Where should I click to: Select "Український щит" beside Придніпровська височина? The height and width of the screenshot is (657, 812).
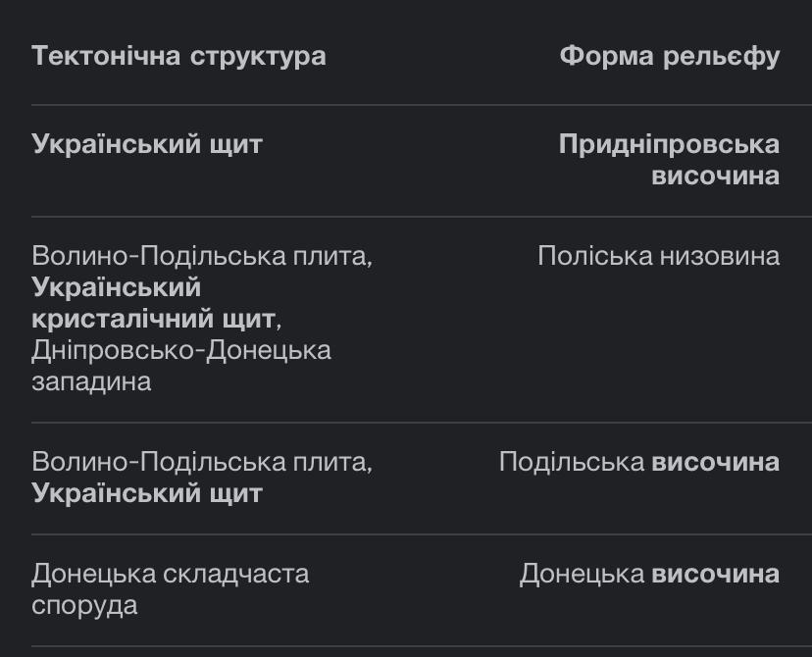(x=147, y=144)
